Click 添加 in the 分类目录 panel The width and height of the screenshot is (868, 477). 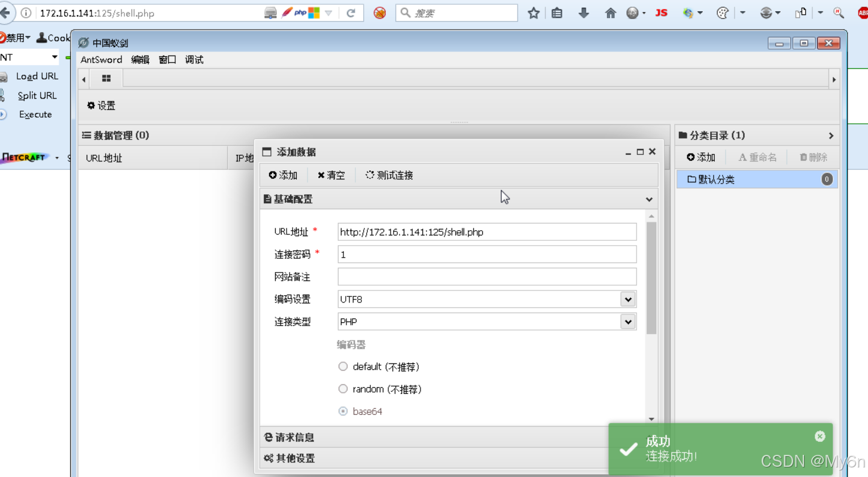pyautogui.click(x=701, y=157)
